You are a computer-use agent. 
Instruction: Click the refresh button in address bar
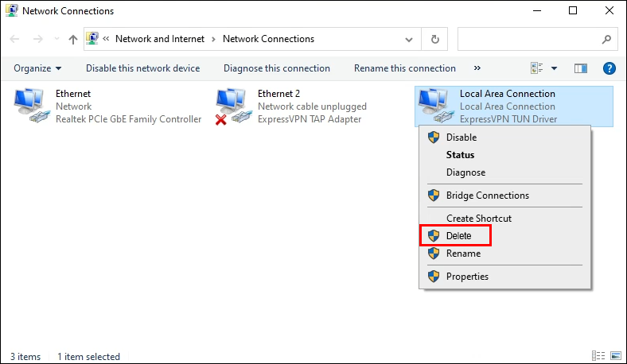click(x=434, y=39)
